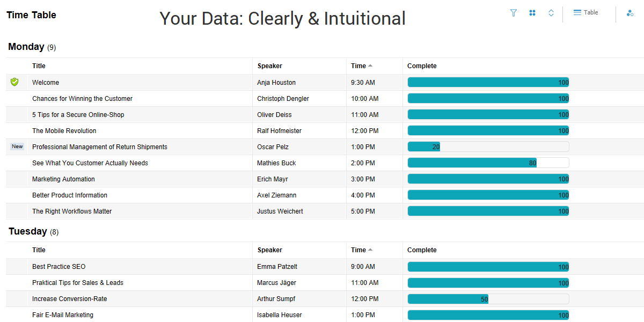Click the New badge on Return Shipments row
This screenshot has width=644, height=322.
pos(17,147)
